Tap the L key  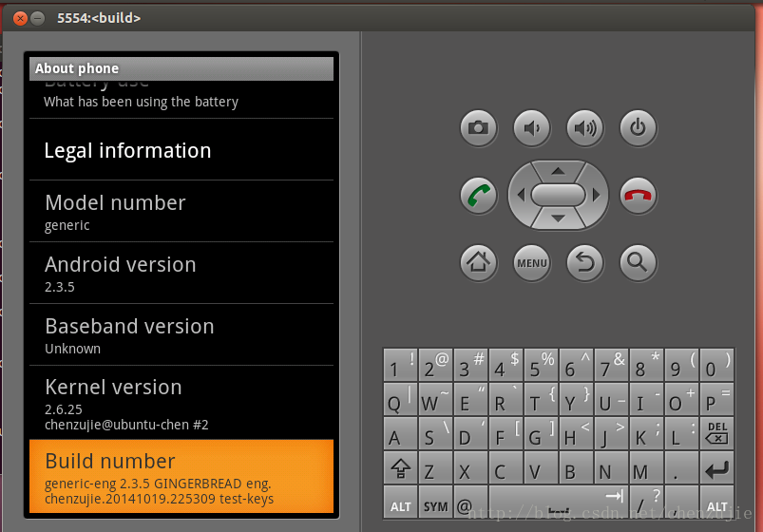click(681, 433)
